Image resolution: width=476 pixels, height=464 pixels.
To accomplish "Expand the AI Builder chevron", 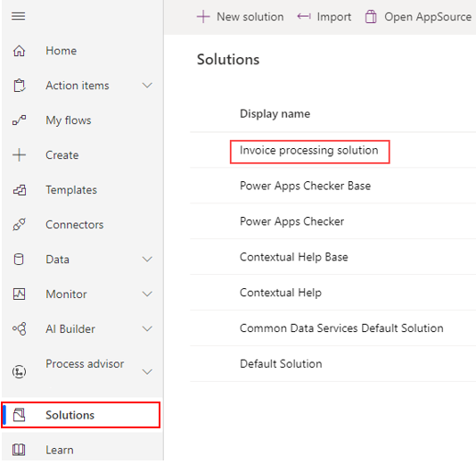I will coord(147,328).
